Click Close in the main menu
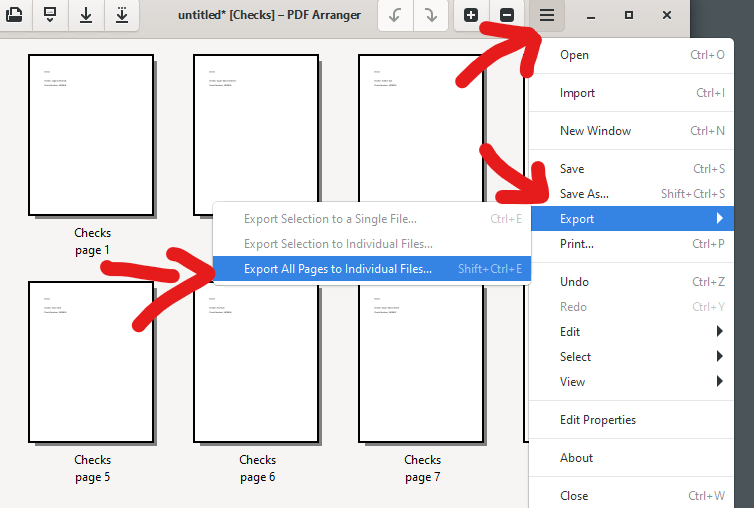The width and height of the screenshot is (754, 508). point(632,496)
